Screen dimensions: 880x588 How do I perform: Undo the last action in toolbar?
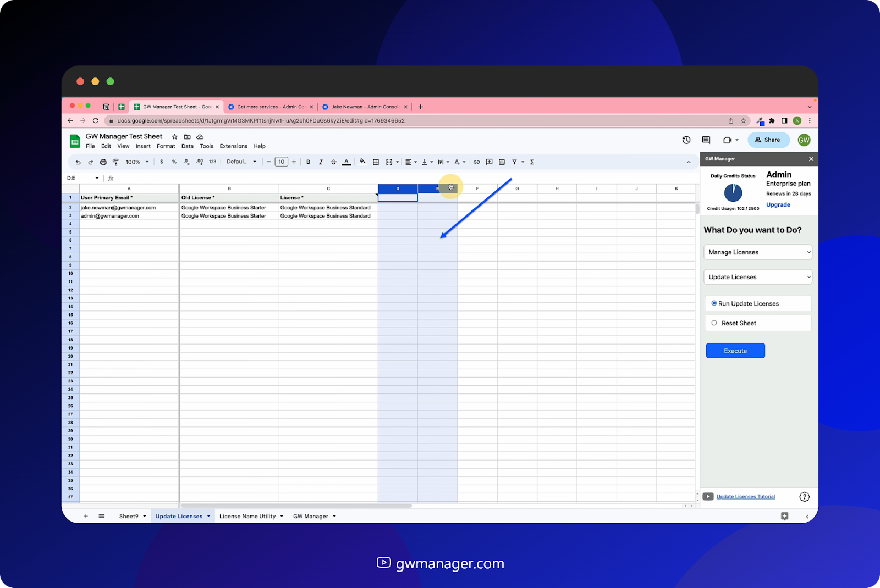(x=78, y=162)
